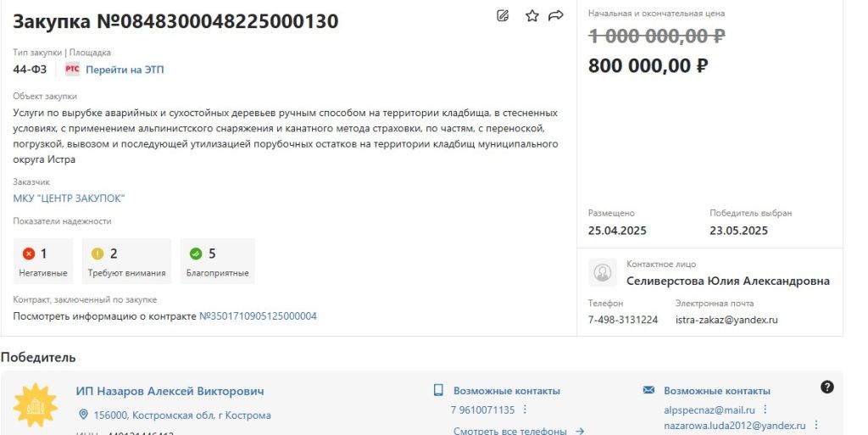Image resolution: width=868 pixels, height=435 pixels.
Task: Click the envelope icon near possible contacts
Action: click(648, 390)
